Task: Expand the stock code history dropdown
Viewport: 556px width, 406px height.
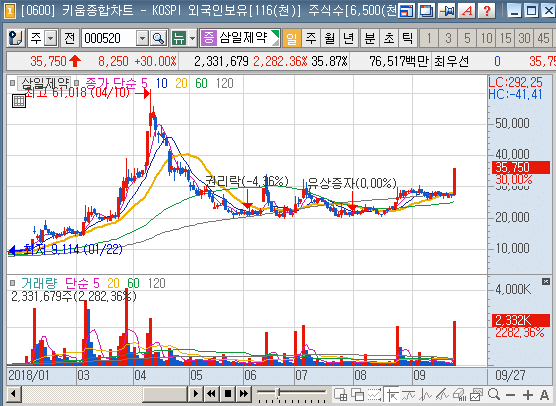Action: [142, 38]
